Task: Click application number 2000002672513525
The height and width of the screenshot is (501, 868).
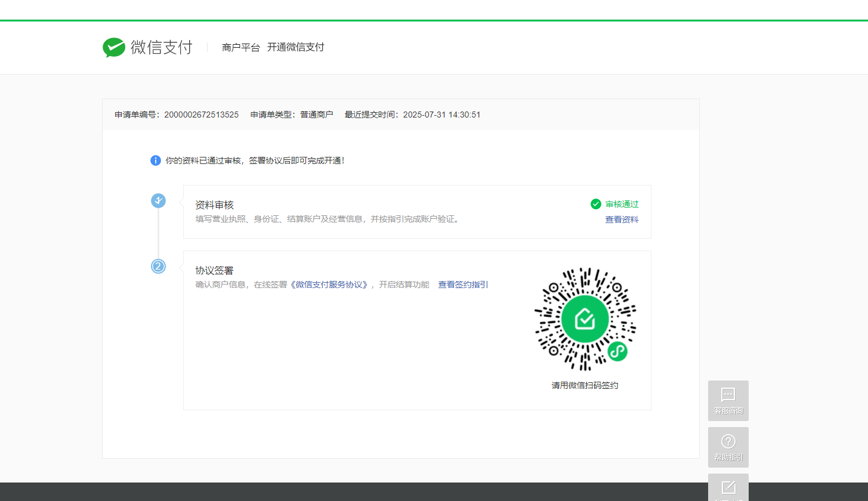Action: point(202,115)
